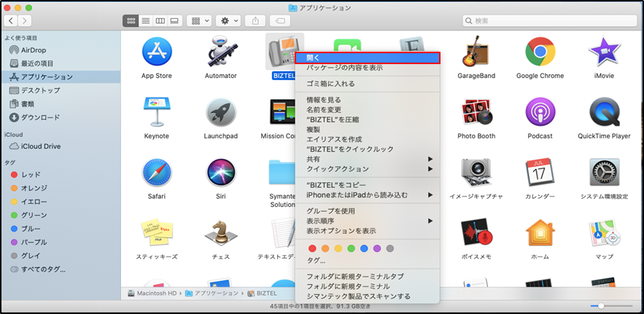
Task: Choose タグ... from the context menu
Action: coord(367,260)
